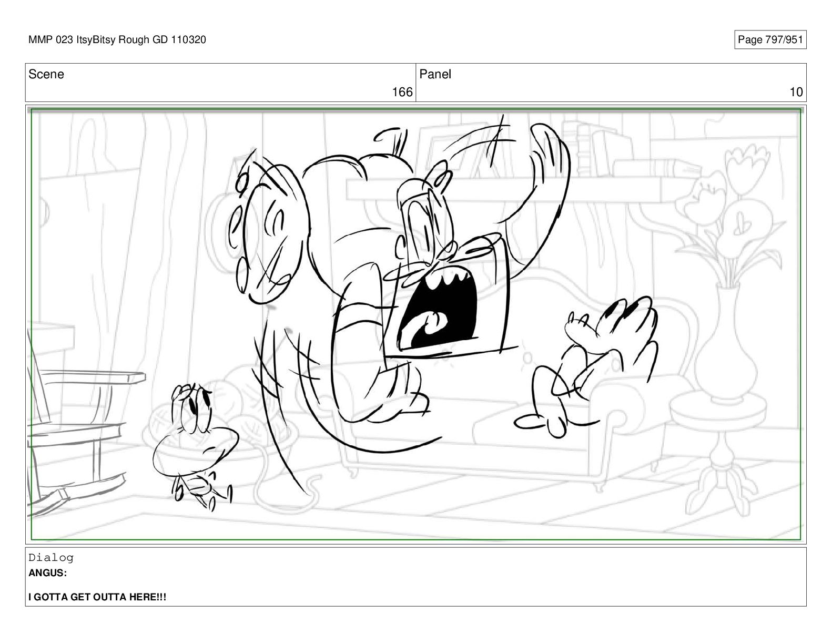Click the 'Scene' header label
This screenshot has width=832, height=644.
tap(46, 74)
